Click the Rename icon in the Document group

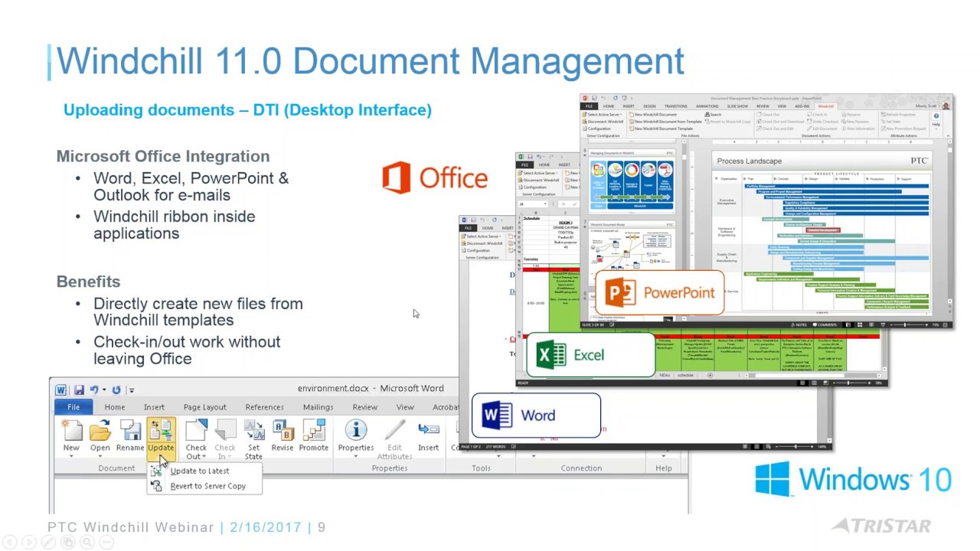(130, 430)
